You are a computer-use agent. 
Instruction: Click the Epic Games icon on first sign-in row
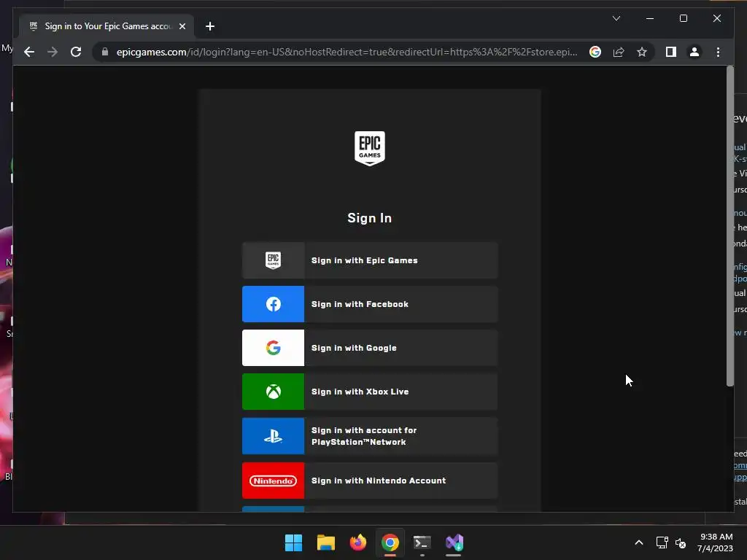(273, 260)
